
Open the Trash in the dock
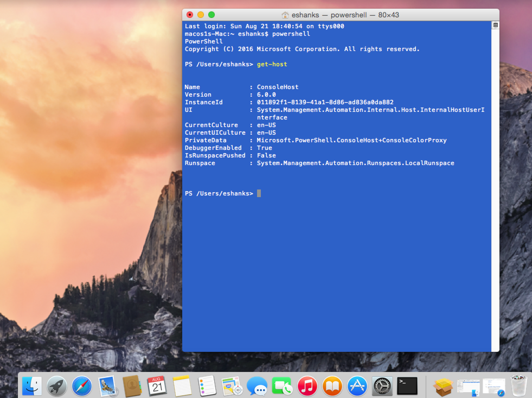pyautogui.click(x=518, y=386)
